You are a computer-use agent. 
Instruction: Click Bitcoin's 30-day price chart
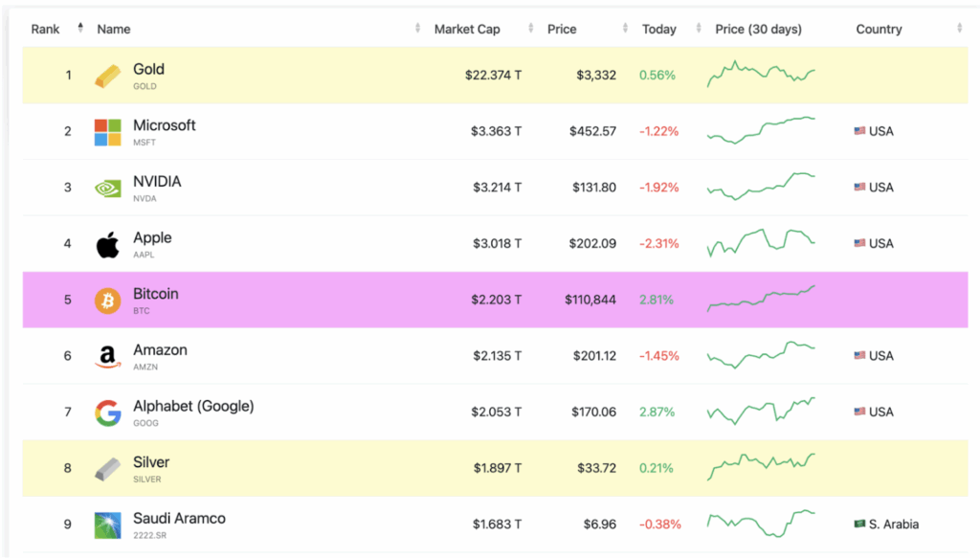761,299
